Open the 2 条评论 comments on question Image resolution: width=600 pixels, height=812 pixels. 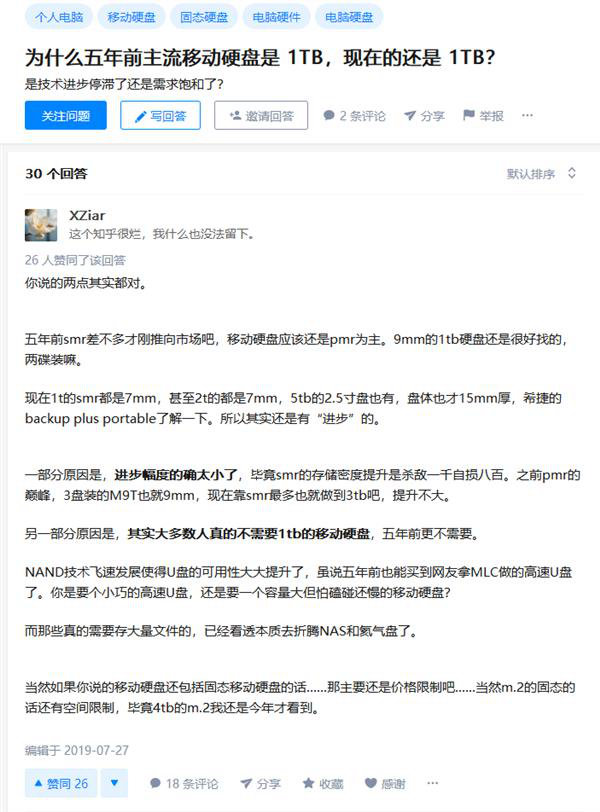(354, 115)
